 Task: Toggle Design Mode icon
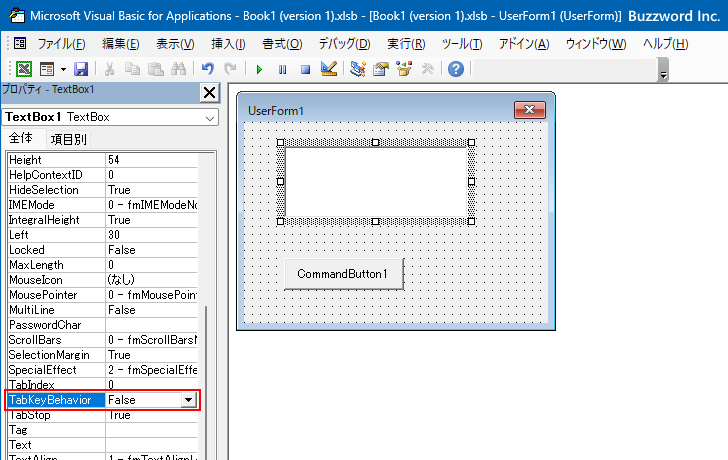coord(329,69)
